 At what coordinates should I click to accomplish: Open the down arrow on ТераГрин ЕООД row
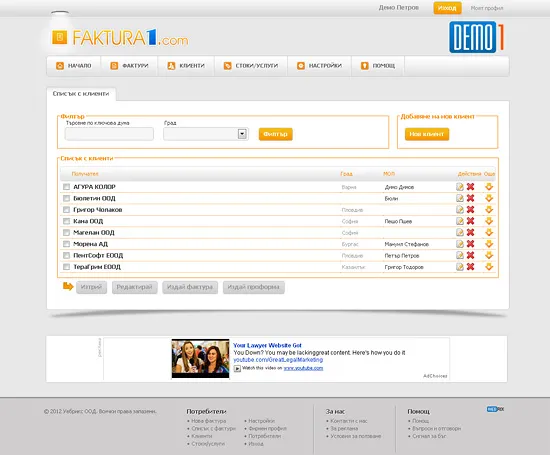point(489,267)
